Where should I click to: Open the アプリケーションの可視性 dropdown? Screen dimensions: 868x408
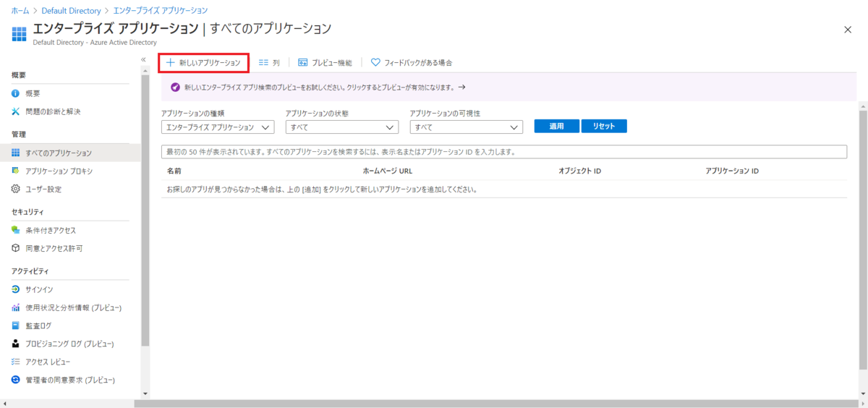(466, 127)
